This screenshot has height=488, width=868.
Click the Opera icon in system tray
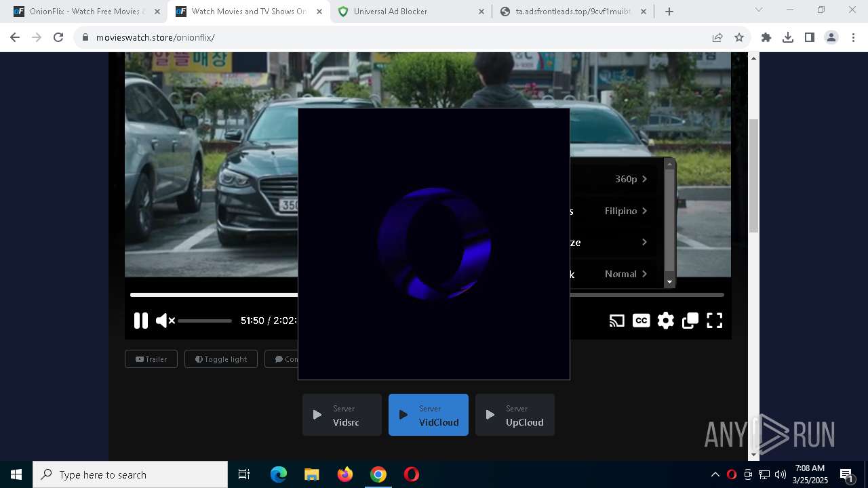731,474
